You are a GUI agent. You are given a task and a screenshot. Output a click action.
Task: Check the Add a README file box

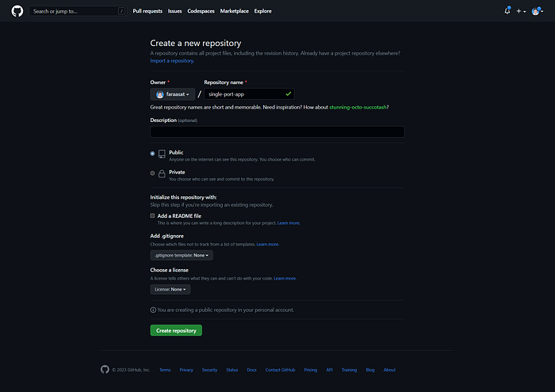[152, 215]
